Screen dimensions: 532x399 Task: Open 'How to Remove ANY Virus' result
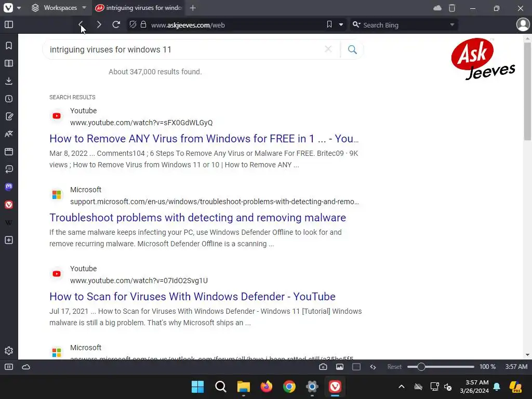point(204,138)
